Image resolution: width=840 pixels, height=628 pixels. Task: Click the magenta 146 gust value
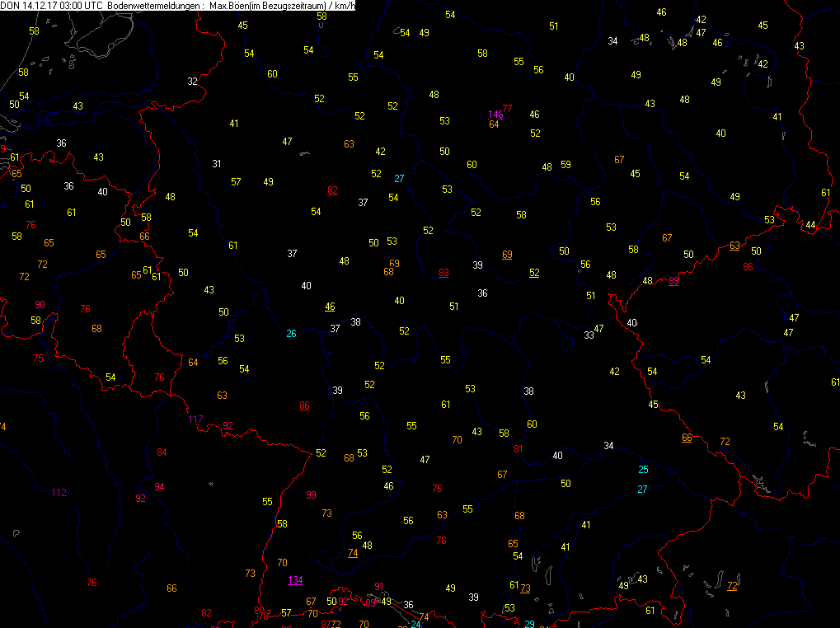tap(495, 115)
